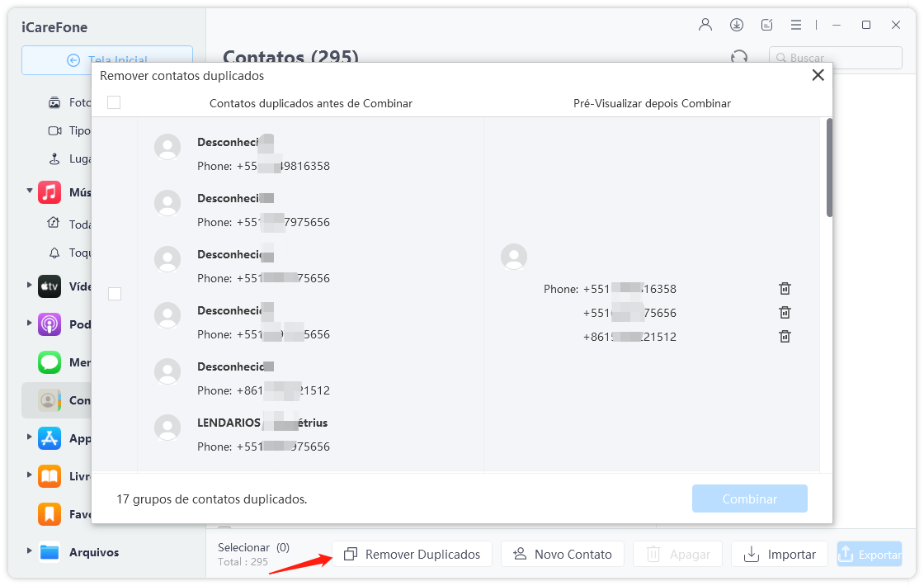The image size is (924, 586).
Task: Expand the Podcasts sidebar section
Action: (30, 323)
